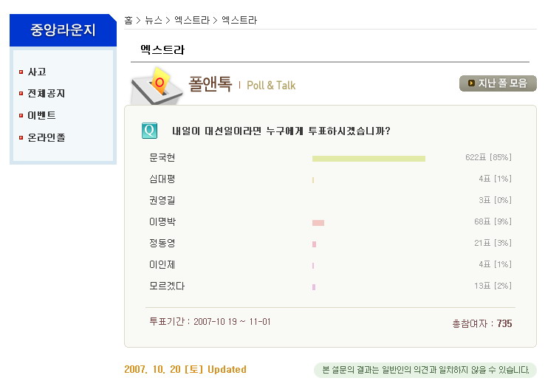Click the green result bar for 문국현
545x392 pixels.
tap(369, 158)
